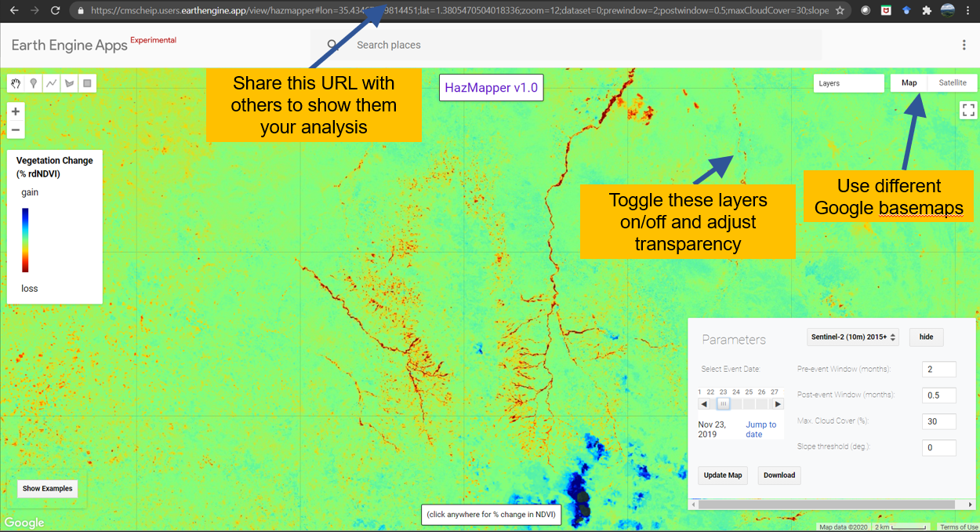980x532 pixels.
Task: Bookmark this page with star icon
Action: tap(840, 11)
